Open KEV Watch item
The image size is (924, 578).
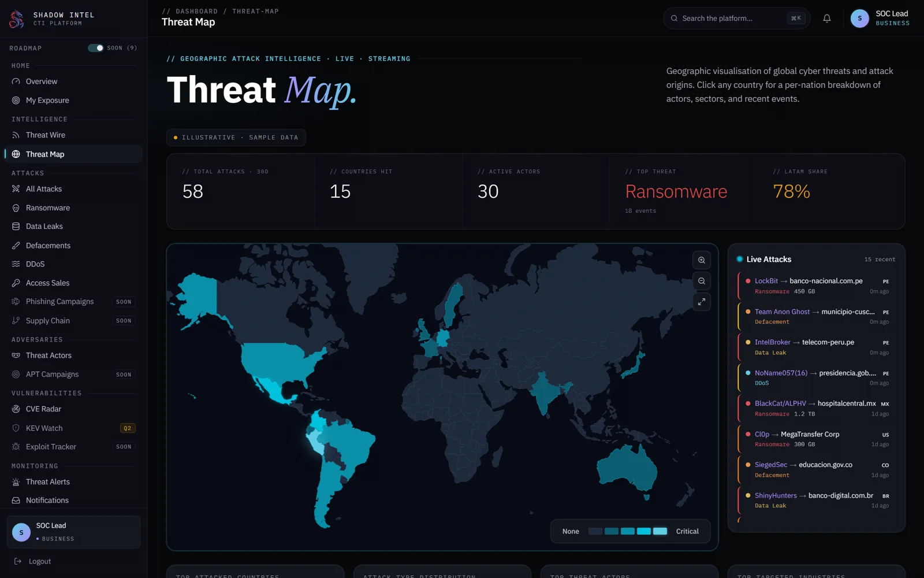[73, 428]
